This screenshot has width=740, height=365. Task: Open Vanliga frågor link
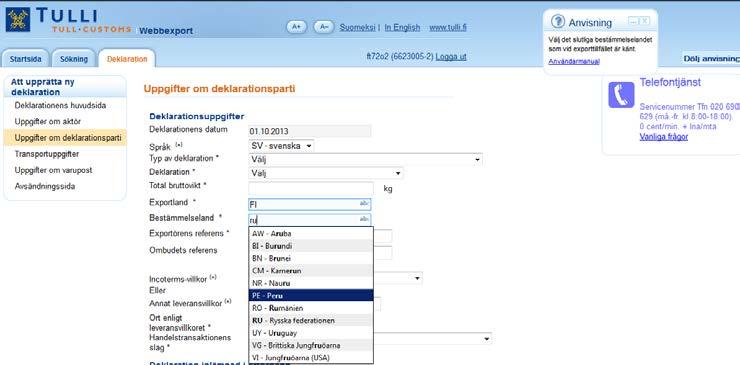(664, 137)
